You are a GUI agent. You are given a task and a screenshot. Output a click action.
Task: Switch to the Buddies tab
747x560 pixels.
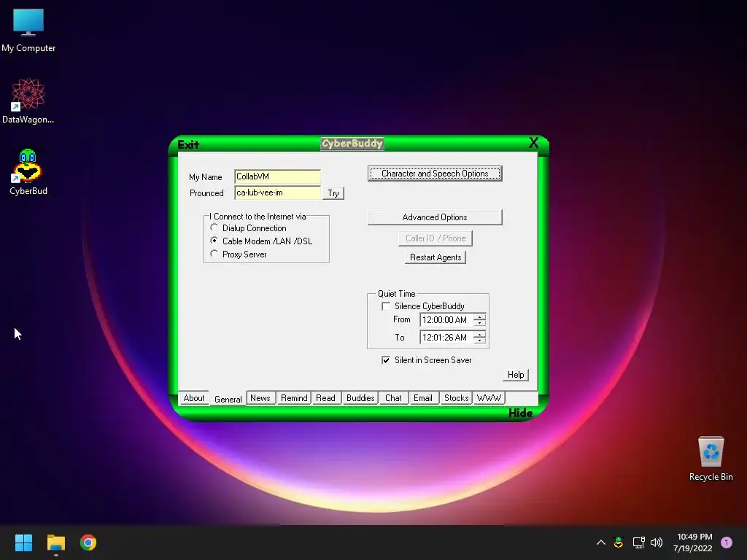pos(360,398)
